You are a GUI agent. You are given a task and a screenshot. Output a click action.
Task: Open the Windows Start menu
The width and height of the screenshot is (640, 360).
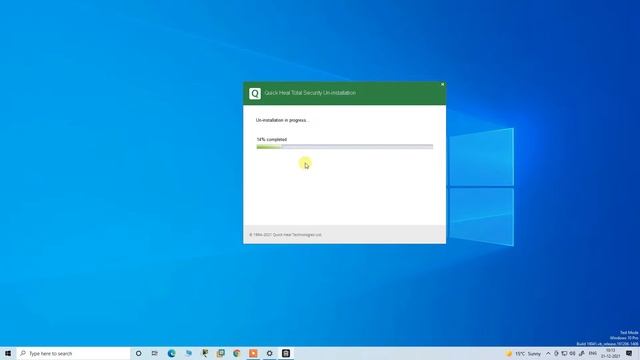pyautogui.click(x=8, y=353)
